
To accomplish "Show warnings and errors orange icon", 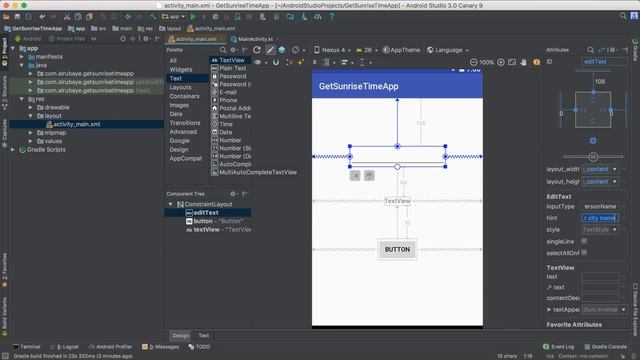I will point(536,62).
